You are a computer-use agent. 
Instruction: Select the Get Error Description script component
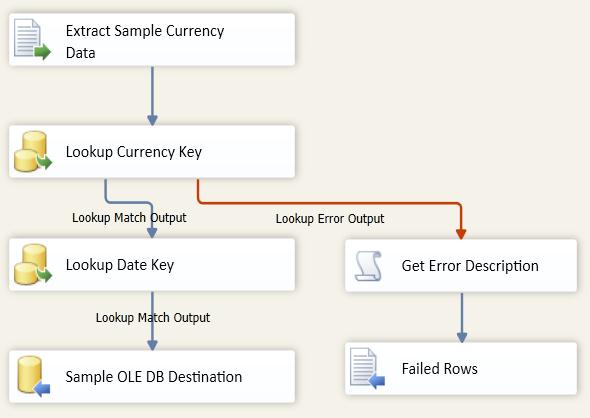(x=461, y=266)
